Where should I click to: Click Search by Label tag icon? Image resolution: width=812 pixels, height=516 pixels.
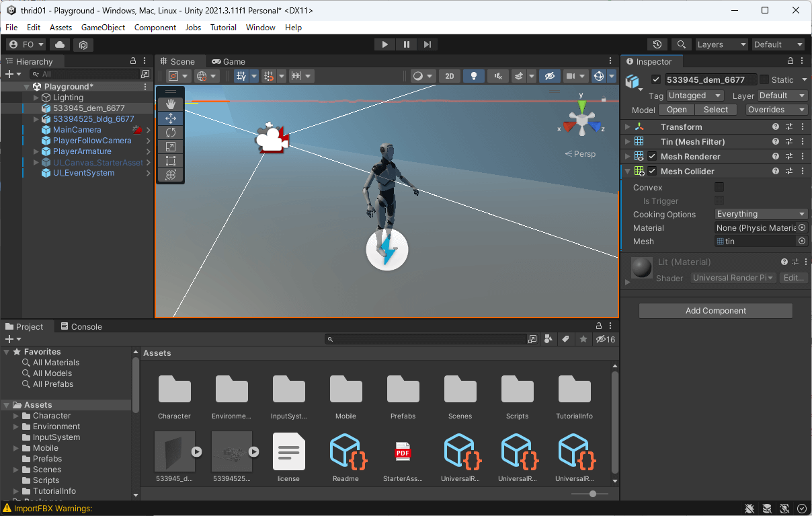(x=566, y=339)
